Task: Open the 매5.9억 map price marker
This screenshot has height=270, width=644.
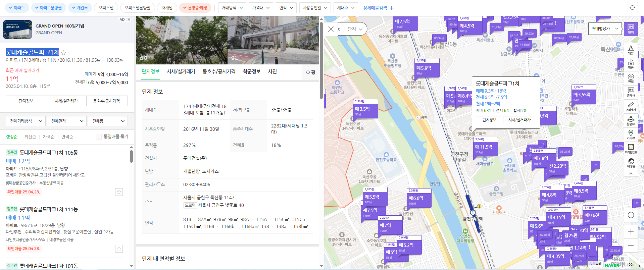Action: pos(427,68)
